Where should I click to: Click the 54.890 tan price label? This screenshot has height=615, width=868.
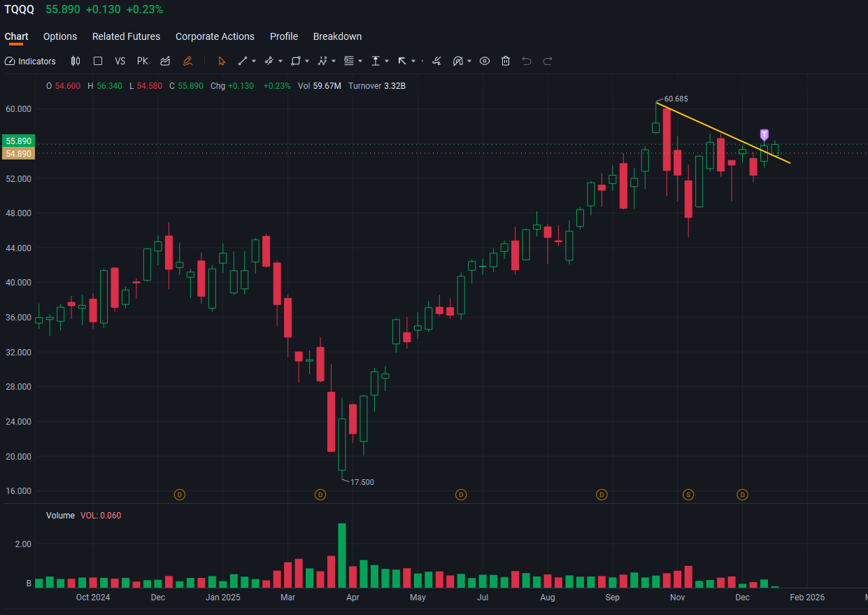19,153
